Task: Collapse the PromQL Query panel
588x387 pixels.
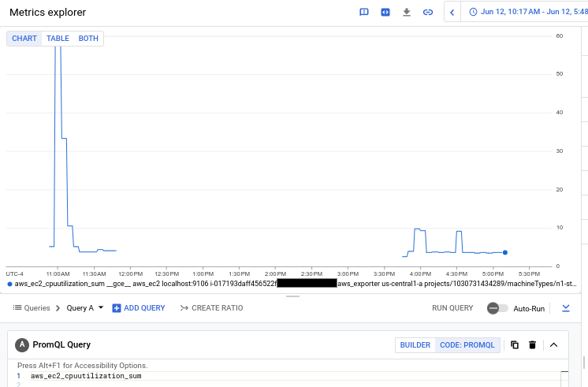Action: point(553,344)
